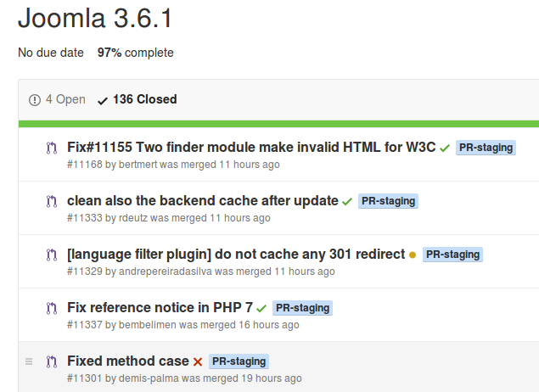Viewport: 539px width, 392px height.
Task: Click the merged PR icon for backend cache entry
Action: 52,201
